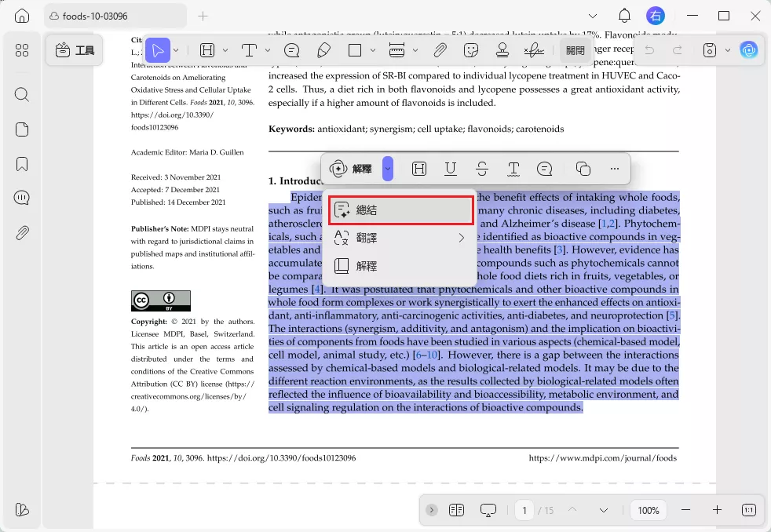
Task: Open the thumbnails grid panel in sidebar
Action: (22, 50)
